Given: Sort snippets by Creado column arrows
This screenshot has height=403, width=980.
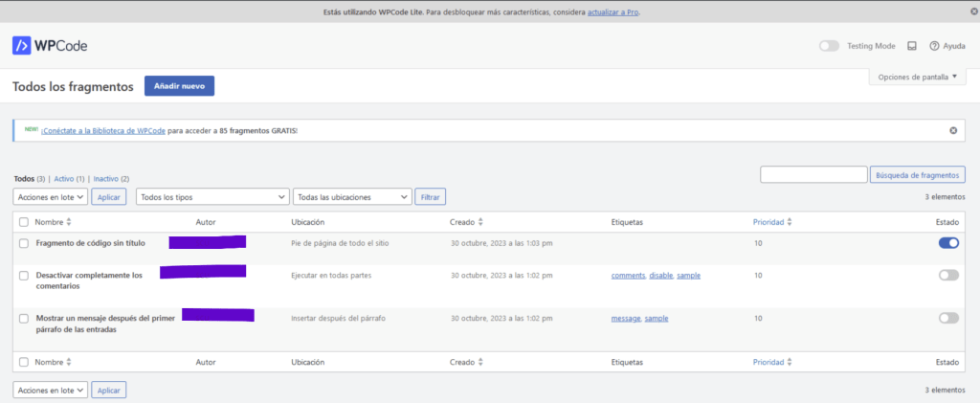Looking at the screenshot, I should click(480, 222).
